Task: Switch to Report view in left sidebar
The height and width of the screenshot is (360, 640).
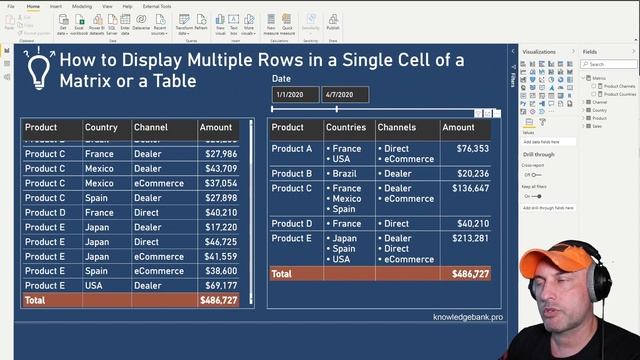Action: 7,51
